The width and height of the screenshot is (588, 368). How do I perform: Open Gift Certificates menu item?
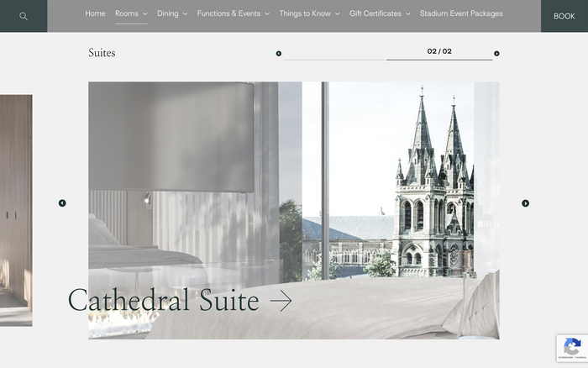pyautogui.click(x=375, y=13)
